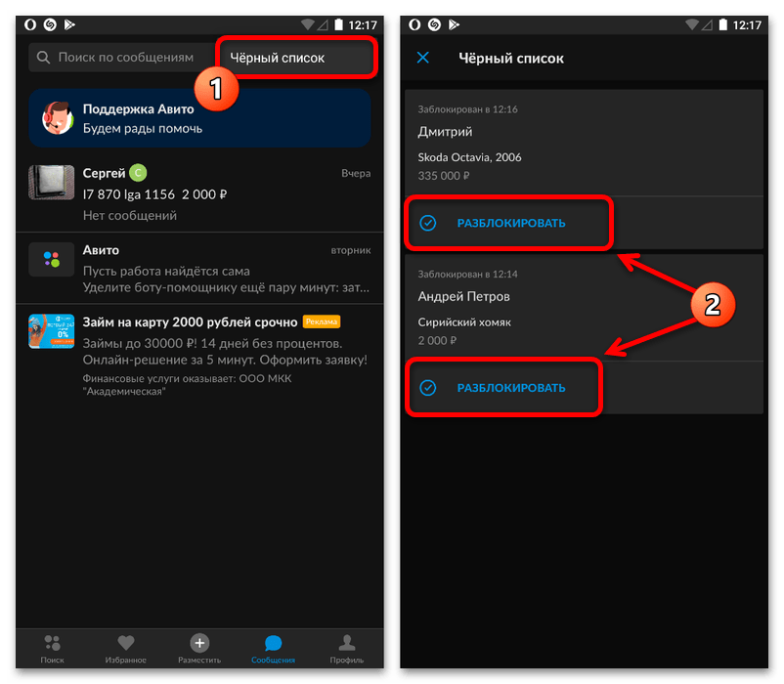This screenshot has height=684, width=784.
Task: Tap the Авито colored dots logo
Action: click(51, 260)
